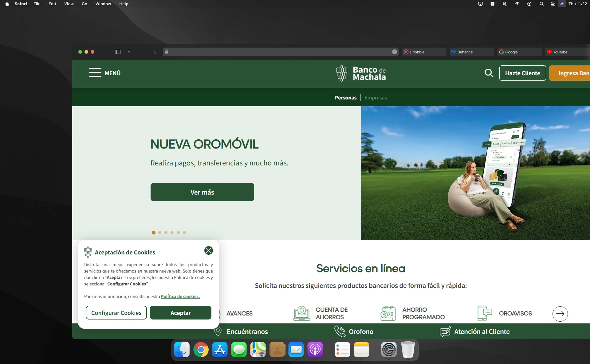
Task: Open Mail from the dock
Action: [x=296, y=350]
